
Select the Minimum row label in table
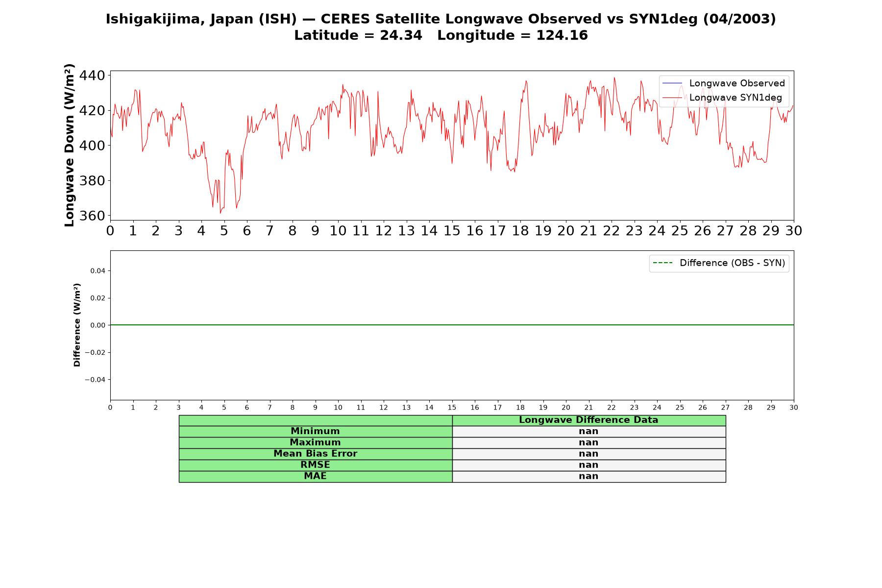click(x=315, y=431)
